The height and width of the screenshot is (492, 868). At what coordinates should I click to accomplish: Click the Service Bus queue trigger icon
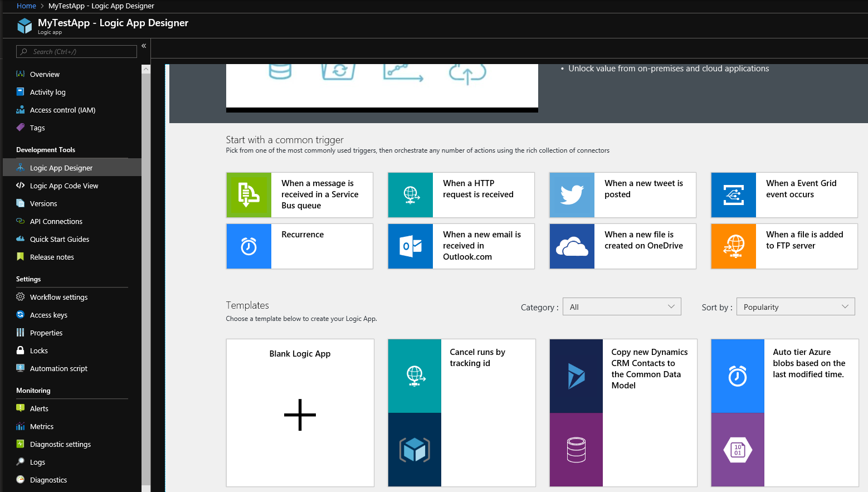click(x=249, y=195)
